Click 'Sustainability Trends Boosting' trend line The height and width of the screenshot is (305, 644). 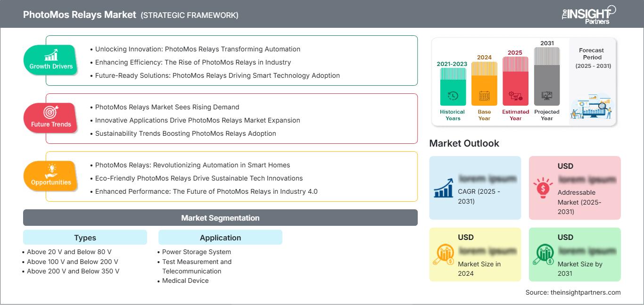pos(186,133)
